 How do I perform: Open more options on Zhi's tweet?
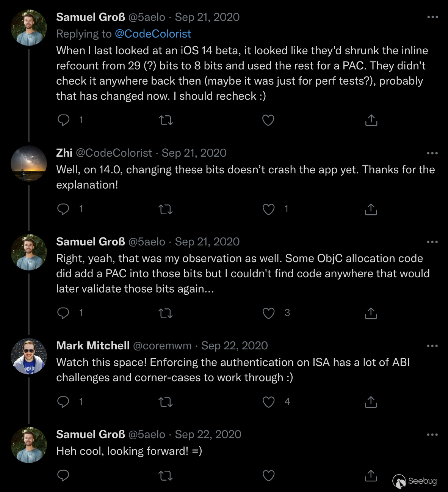432,153
